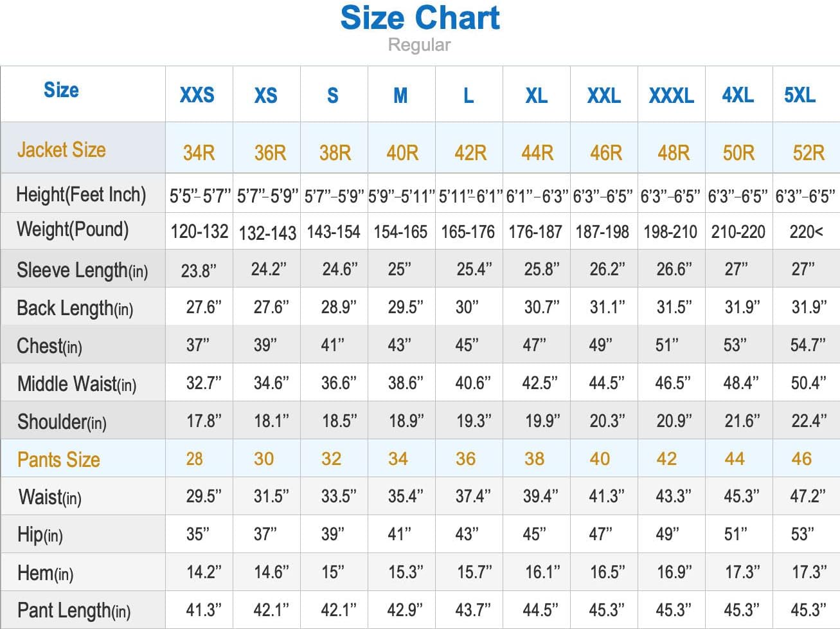Select jacket size 40R cell
This screenshot has width=840, height=629.
point(402,153)
